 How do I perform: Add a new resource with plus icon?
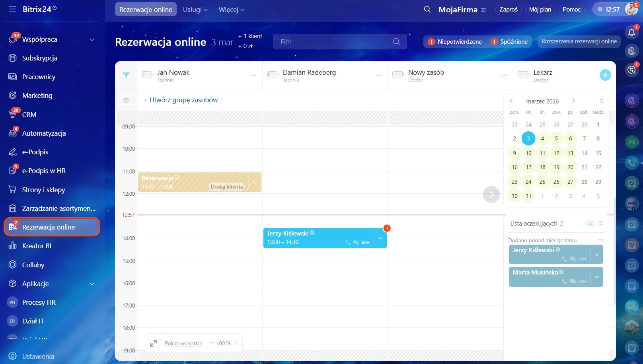605,75
